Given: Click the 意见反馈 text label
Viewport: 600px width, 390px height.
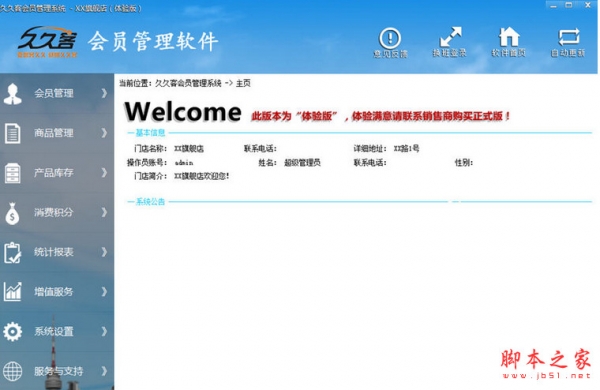Looking at the screenshot, I should [x=390, y=54].
